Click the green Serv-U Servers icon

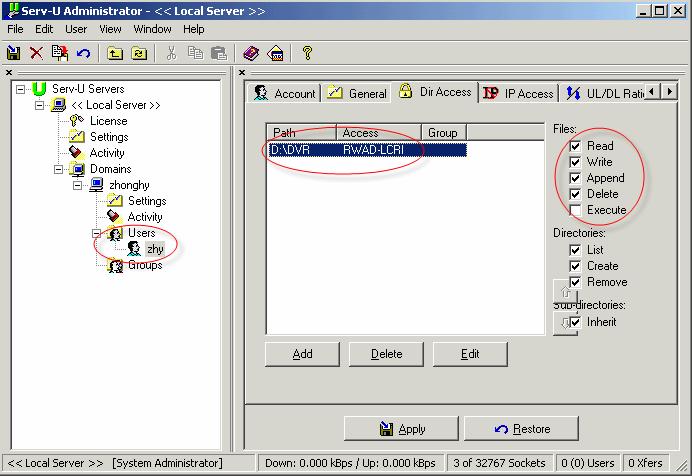39,89
